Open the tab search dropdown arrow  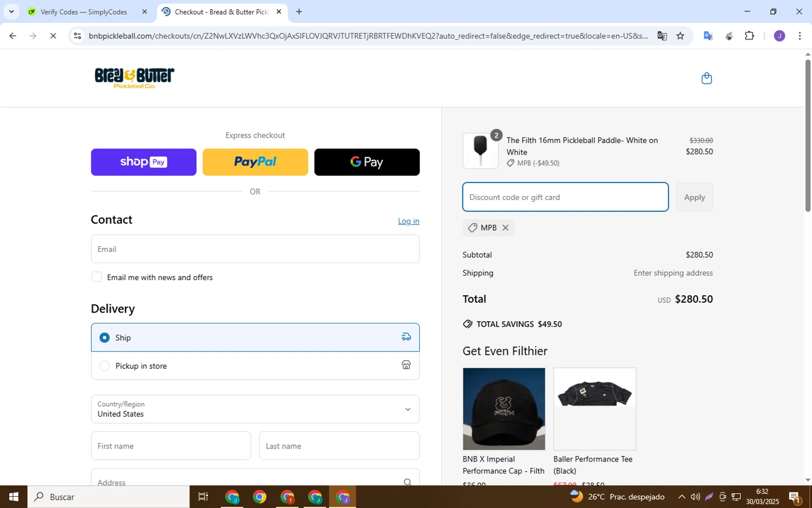[11, 12]
